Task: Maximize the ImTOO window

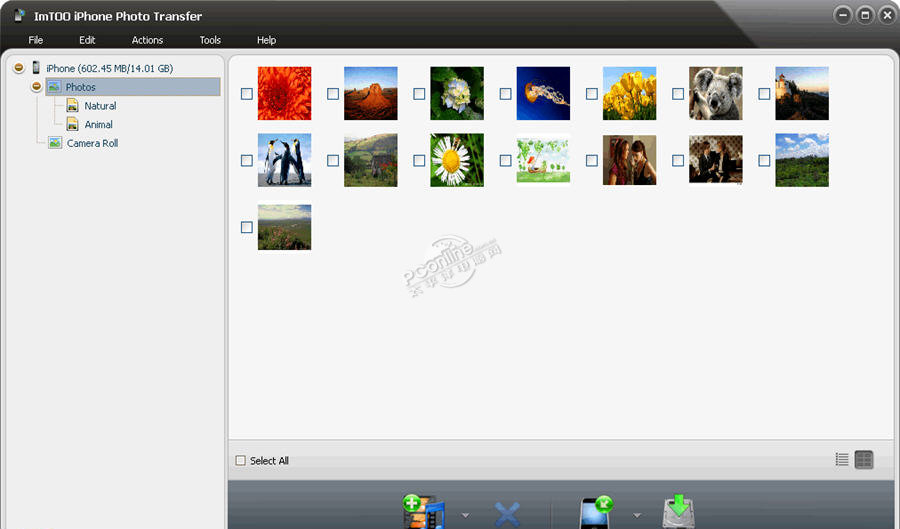Action: click(x=865, y=15)
